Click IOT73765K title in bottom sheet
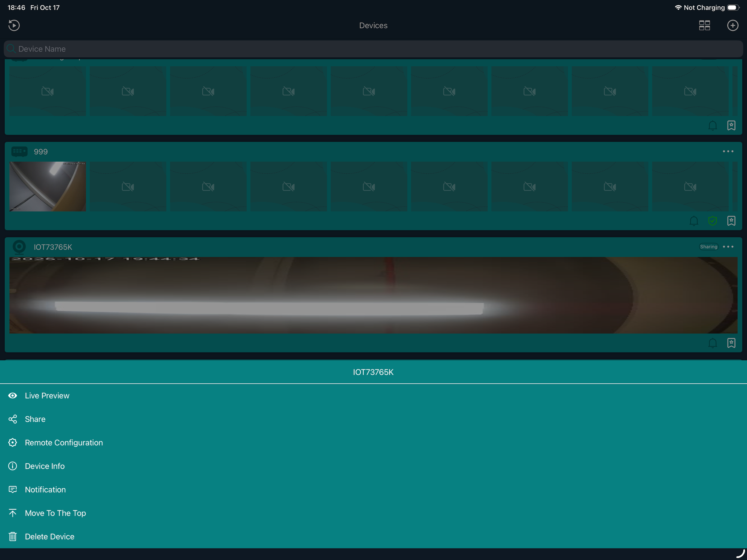Screen dimensions: 747x560 373,372
